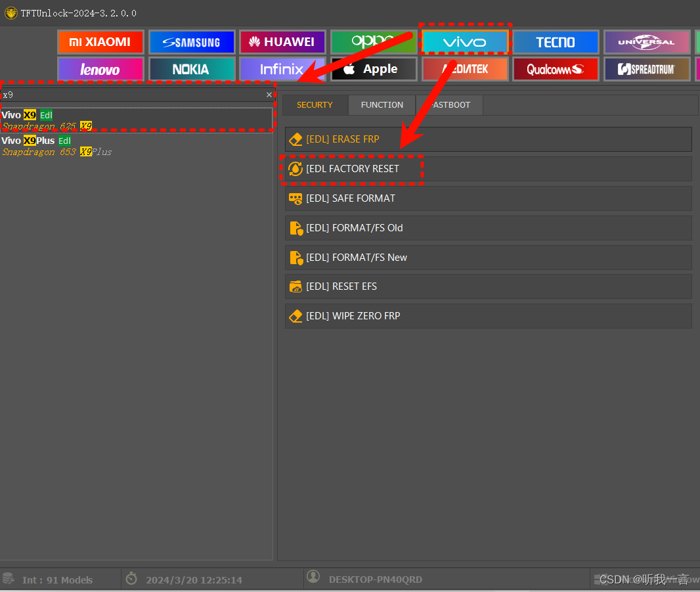700x592 pixels.
Task: Switch to the FASTBOOT tab
Action: pos(450,105)
